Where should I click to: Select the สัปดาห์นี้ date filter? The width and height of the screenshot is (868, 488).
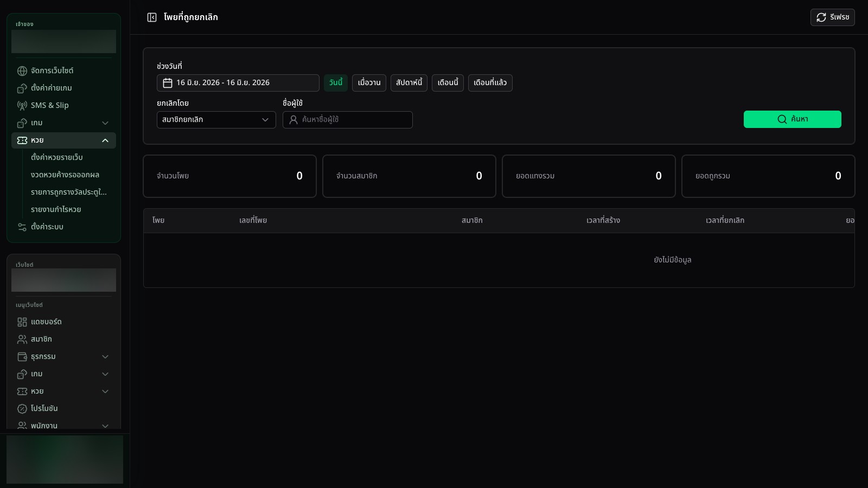coord(409,83)
